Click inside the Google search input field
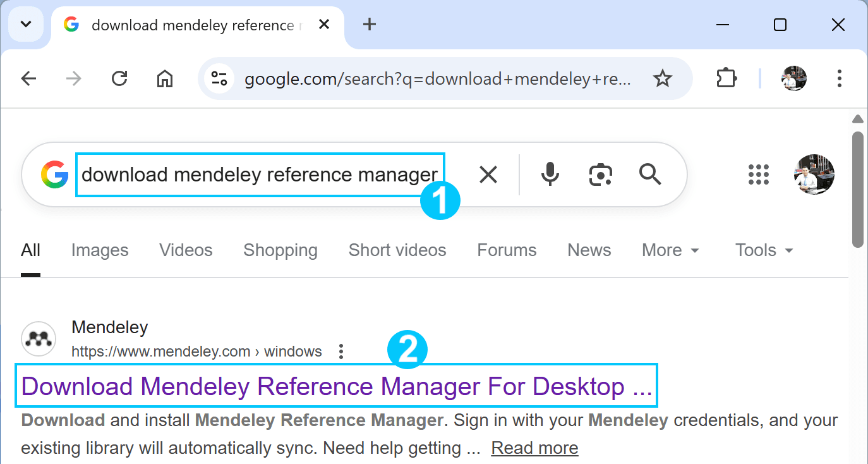868x464 pixels. click(260, 174)
